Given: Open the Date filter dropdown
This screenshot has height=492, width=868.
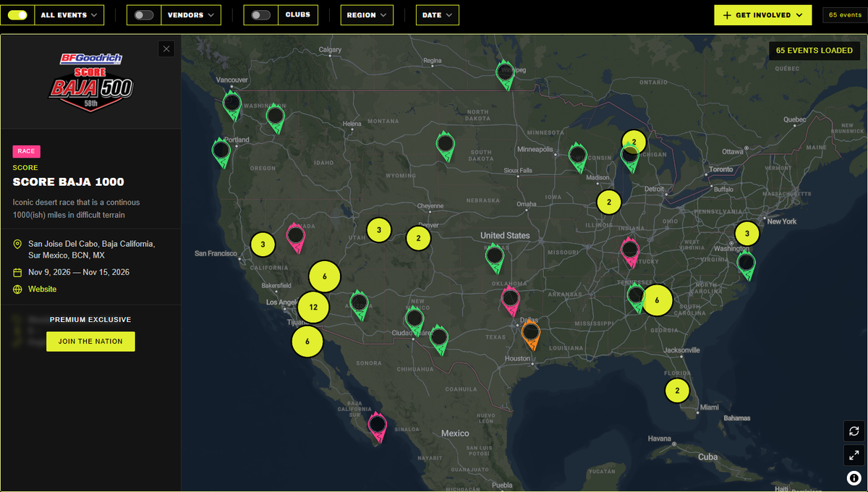Looking at the screenshot, I should 437,15.
